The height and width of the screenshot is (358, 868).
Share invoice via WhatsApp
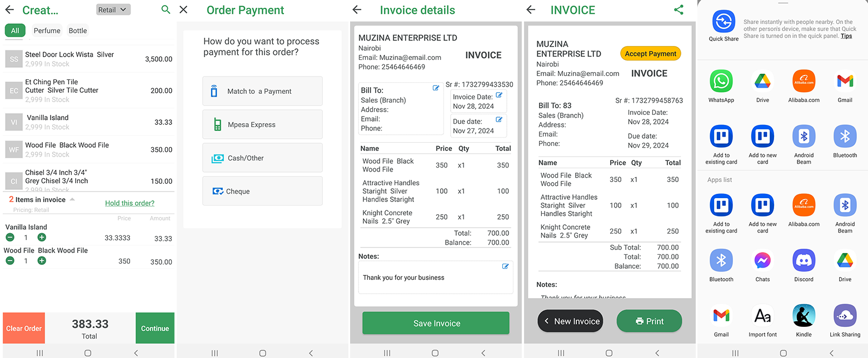pos(721,82)
